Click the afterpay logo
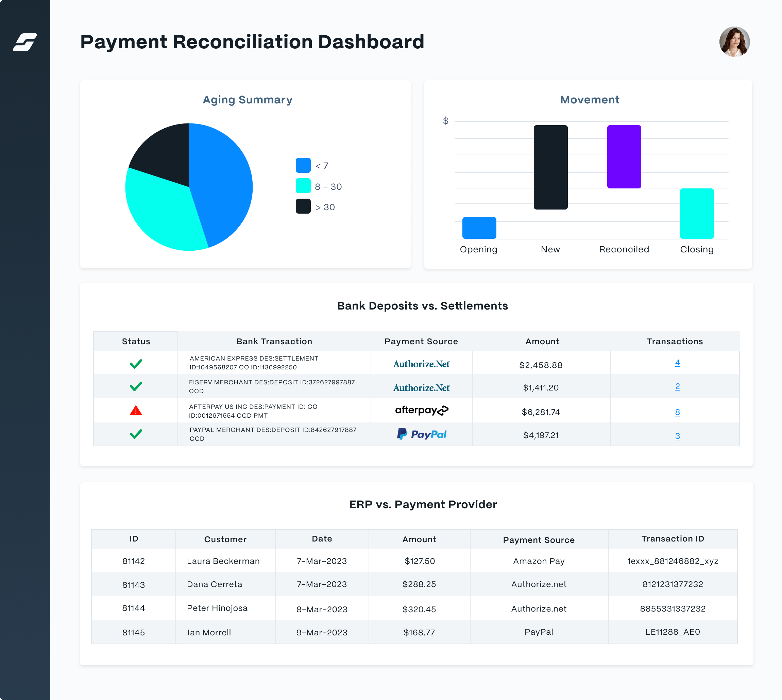Image resolution: width=782 pixels, height=700 pixels. [x=421, y=411]
